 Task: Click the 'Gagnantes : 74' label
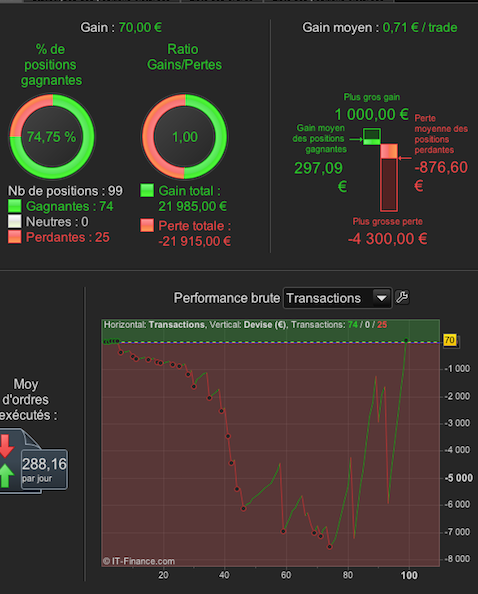(x=70, y=206)
